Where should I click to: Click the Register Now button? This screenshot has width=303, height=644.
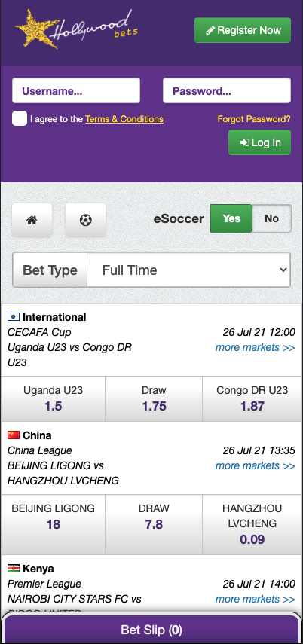click(243, 30)
